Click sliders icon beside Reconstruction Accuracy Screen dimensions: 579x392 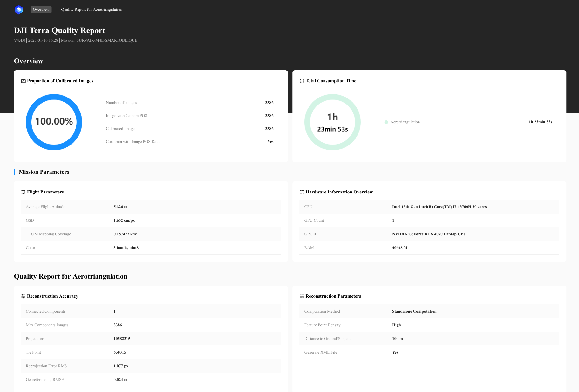pyautogui.click(x=23, y=296)
